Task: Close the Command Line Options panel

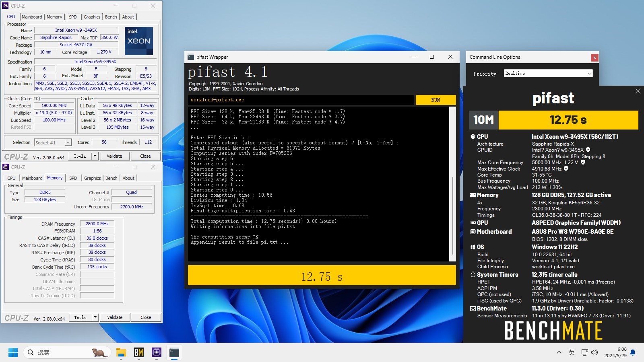Action: [x=594, y=58]
